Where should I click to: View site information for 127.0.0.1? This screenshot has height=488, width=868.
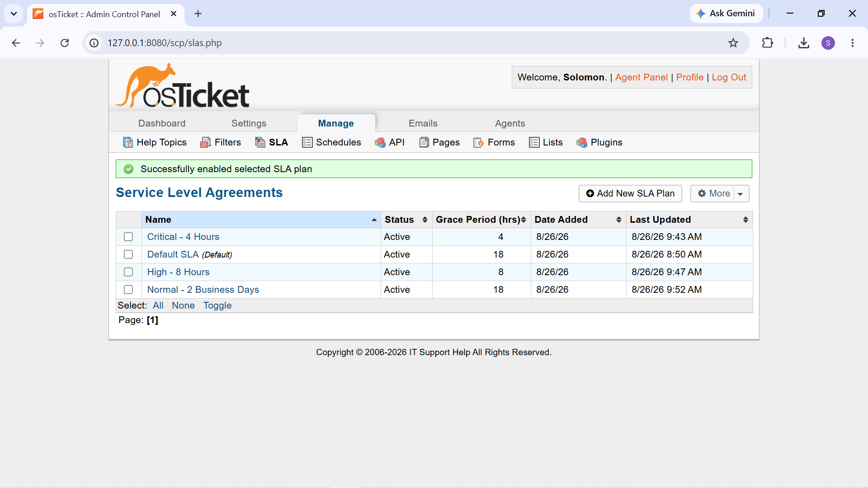click(x=94, y=43)
